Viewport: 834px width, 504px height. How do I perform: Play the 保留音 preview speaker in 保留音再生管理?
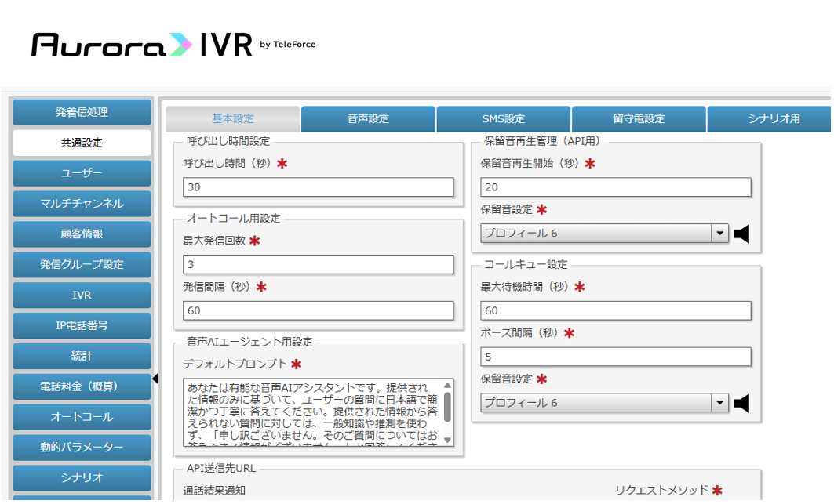pos(741,234)
